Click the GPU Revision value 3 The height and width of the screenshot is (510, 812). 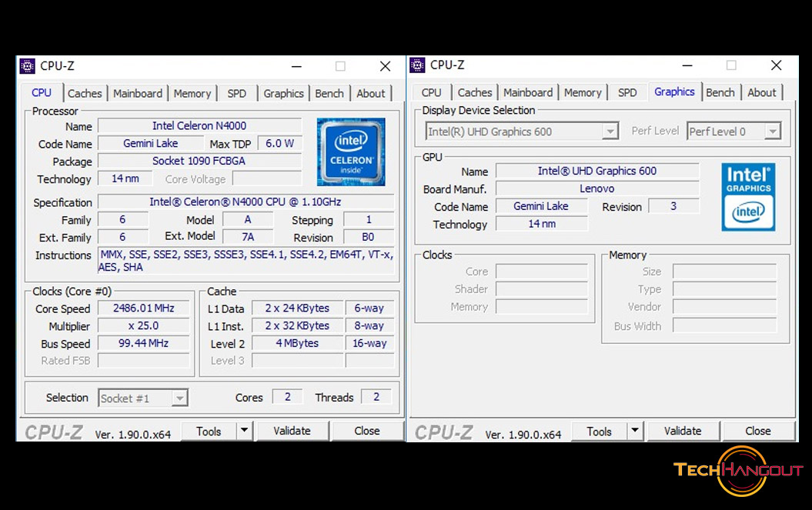tap(673, 206)
